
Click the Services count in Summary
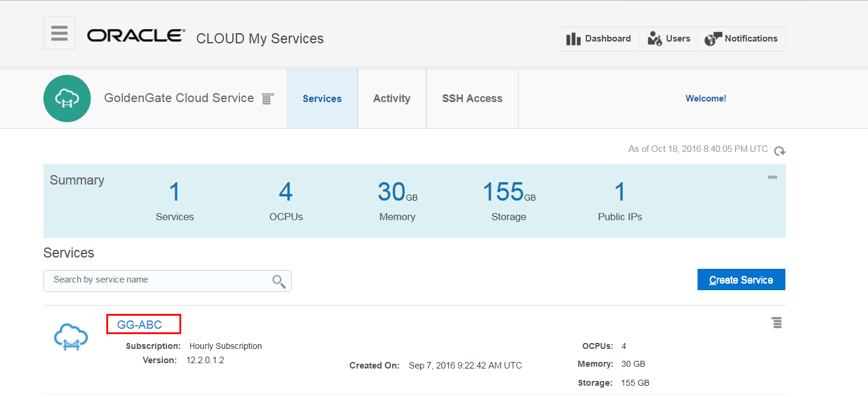pyautogui.click(x=175, y=192)
